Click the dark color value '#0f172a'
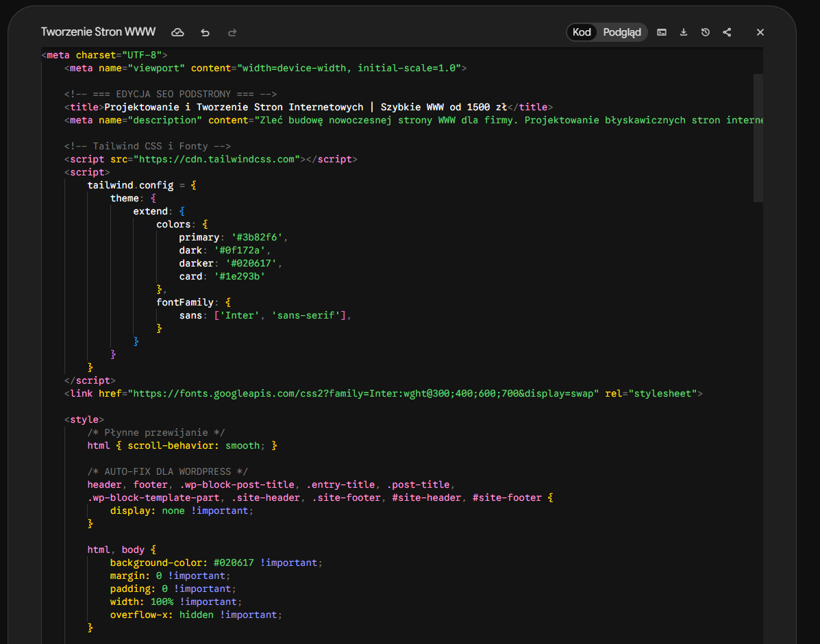This screenshot has height=644, width=820. click(x=240, y=251)
